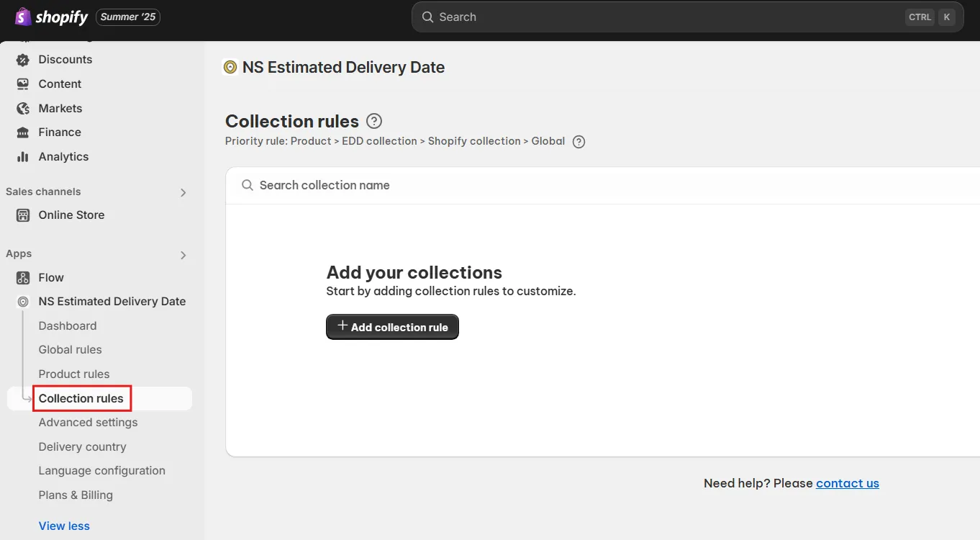Go to Markets

60,109
